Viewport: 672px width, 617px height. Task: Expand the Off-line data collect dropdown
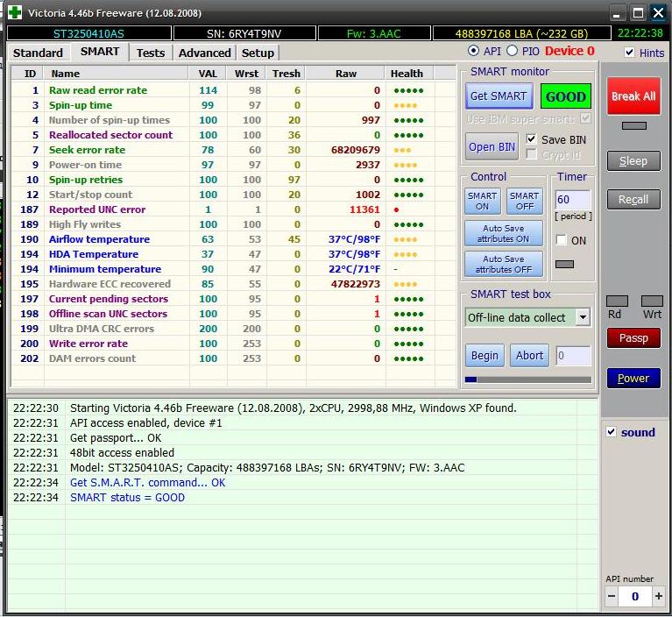pos(583,317)
